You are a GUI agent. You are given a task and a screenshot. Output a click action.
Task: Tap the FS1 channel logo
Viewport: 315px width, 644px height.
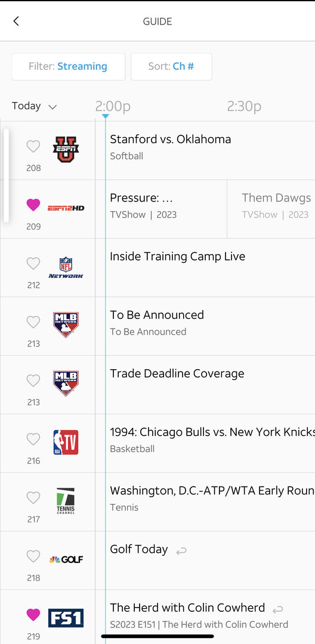pyautogui.click(x=66, y=618)
